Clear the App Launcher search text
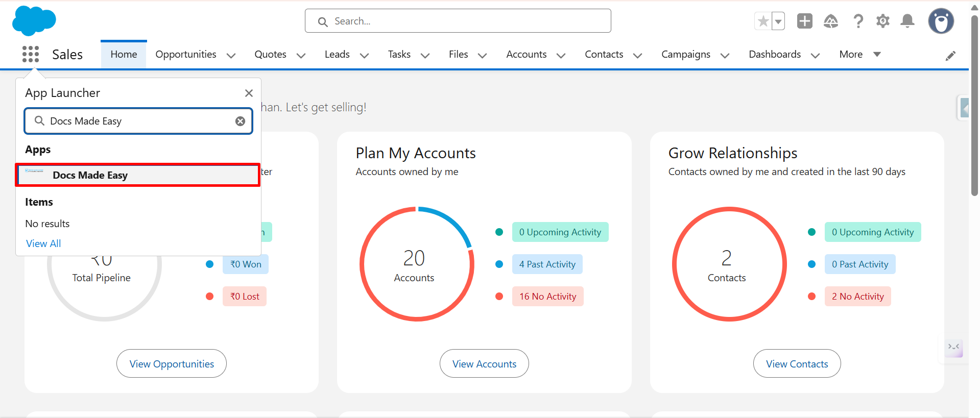Screen dimensions: 980x418 (240, 121)
